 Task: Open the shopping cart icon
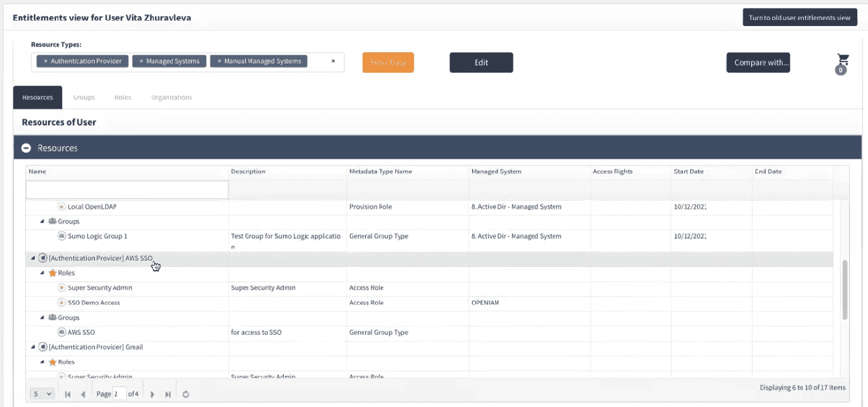point(843,61)
